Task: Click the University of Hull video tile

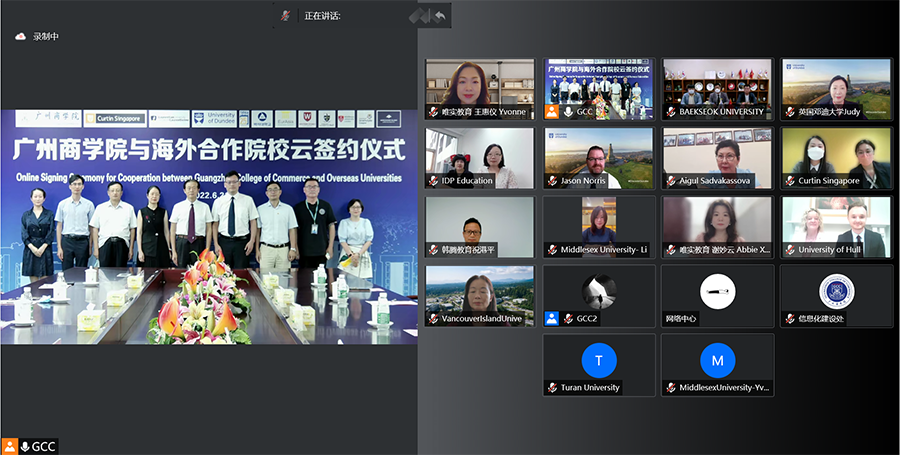Action: (x=836, y=226)
